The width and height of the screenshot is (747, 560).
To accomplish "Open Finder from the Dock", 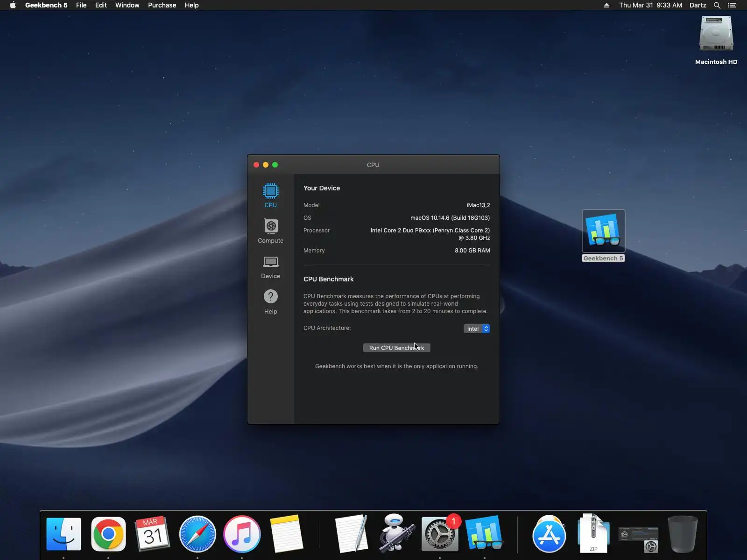I will pyautogui.click(x=63, y=534).
